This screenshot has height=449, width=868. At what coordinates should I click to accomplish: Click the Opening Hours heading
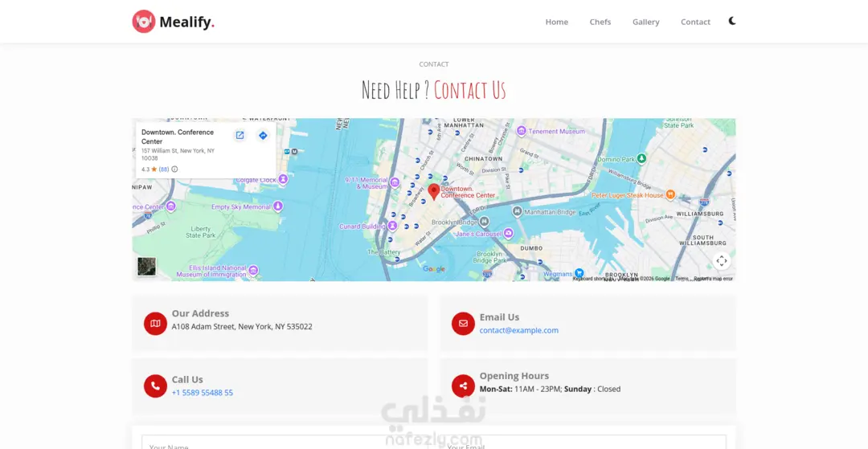click(x=514, y=376)
